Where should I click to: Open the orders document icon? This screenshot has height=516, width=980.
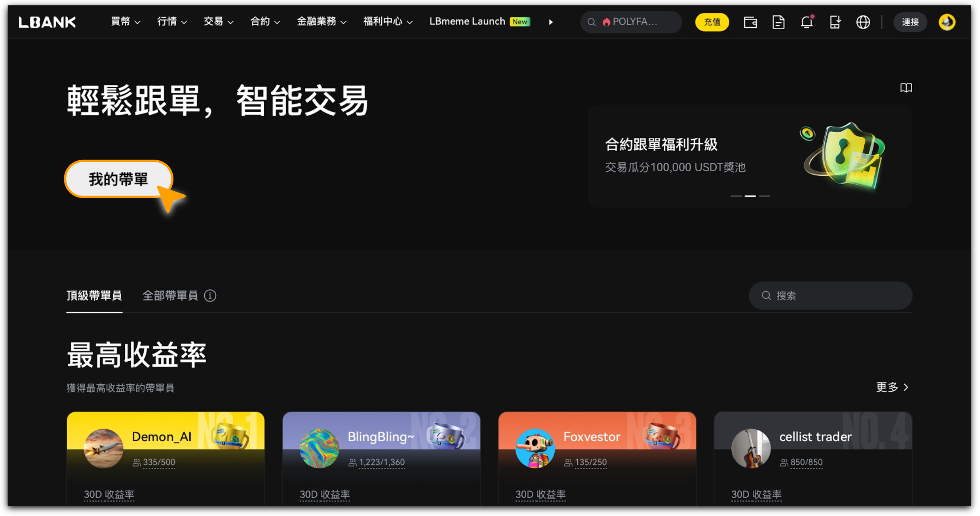coord(778,22)
